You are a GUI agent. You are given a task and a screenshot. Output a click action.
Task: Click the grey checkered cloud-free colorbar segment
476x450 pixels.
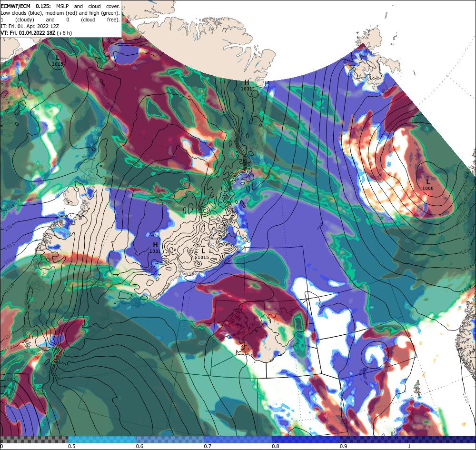pyautogui.click(x=34, y=440)
